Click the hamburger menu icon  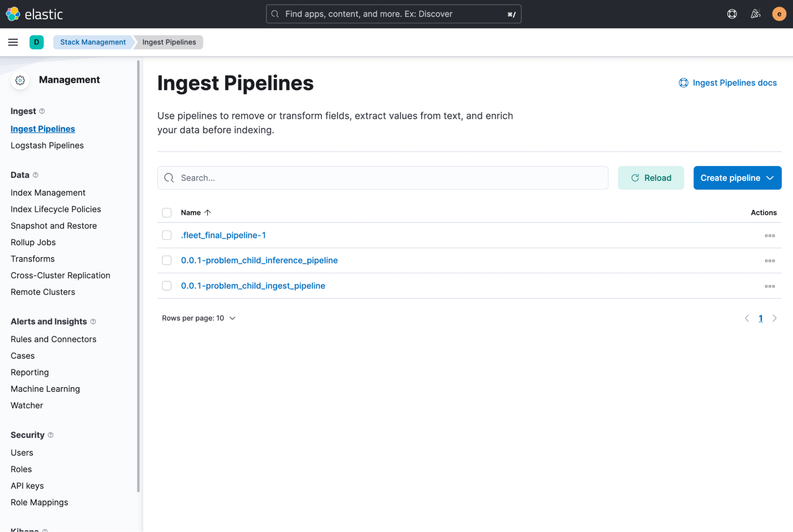(x=13, y=42)
